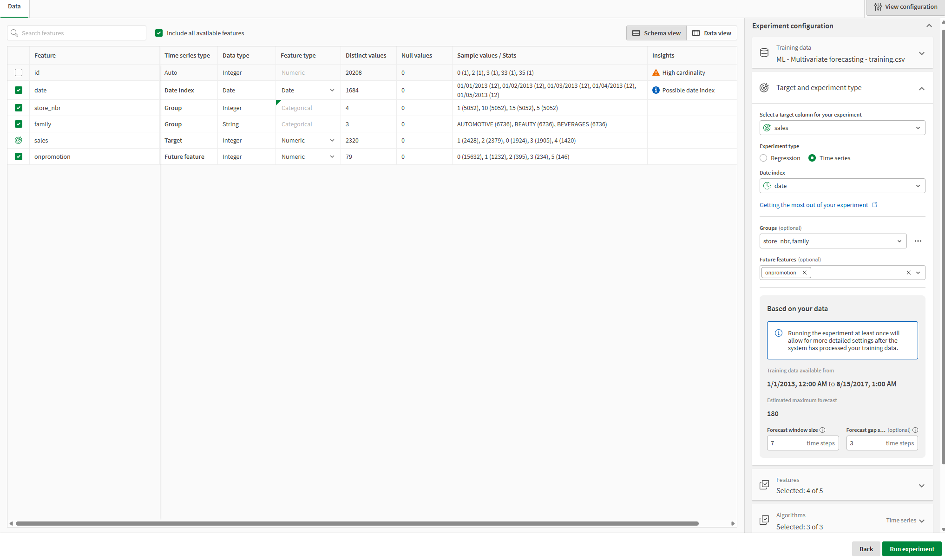The image size is (945, 560).
Task: Open the ellipsis menu next to Groups selection
Action: 918,241
